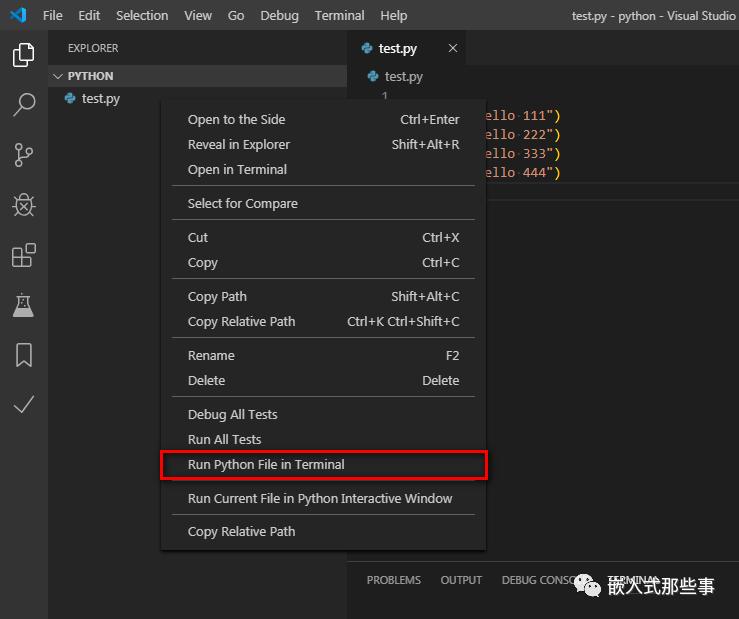The width and height of the screenshot is (739, 619).
Task: Click the Visual Studio Code logo icon
Action: coord(18,15)
